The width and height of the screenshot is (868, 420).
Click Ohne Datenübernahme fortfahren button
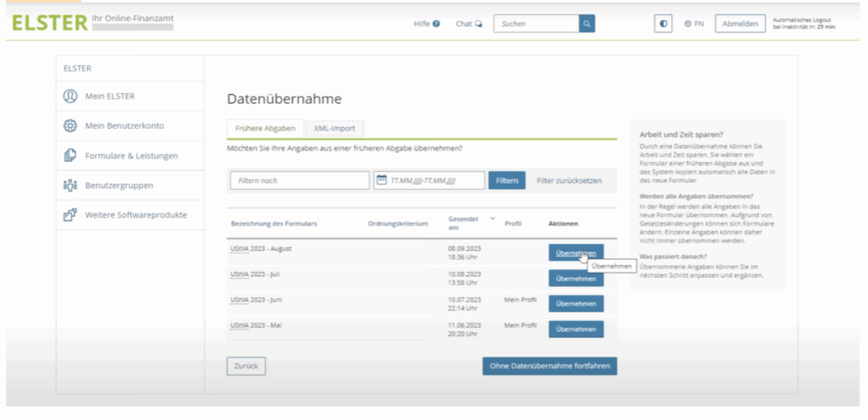pyautogui.click(x=549, y=366)
